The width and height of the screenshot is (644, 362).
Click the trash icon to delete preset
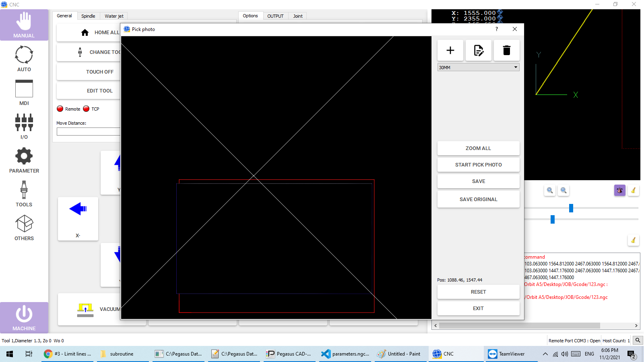click(506, 50)
